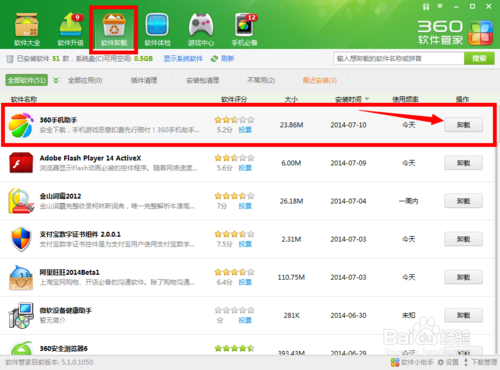Sort by 大小 column header
This screenshot has width=500, height=370.
click(291, 99)
